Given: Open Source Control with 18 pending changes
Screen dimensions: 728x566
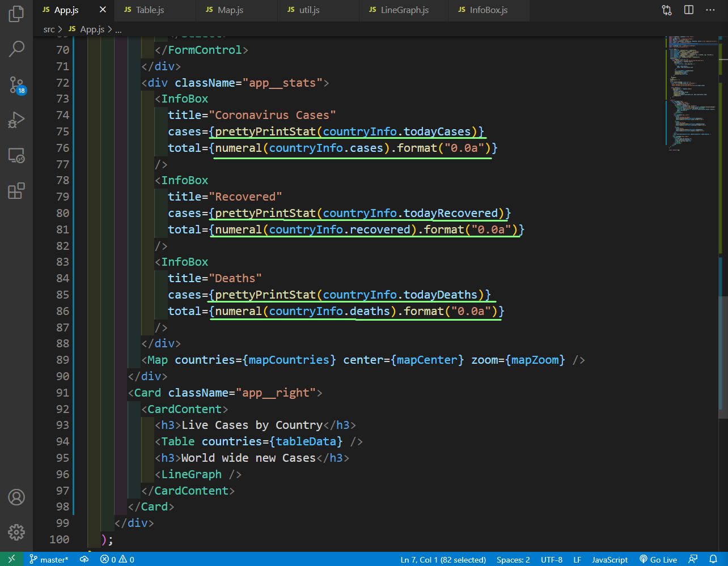Looking at the screenshot, I should click(x=16, y=85).
